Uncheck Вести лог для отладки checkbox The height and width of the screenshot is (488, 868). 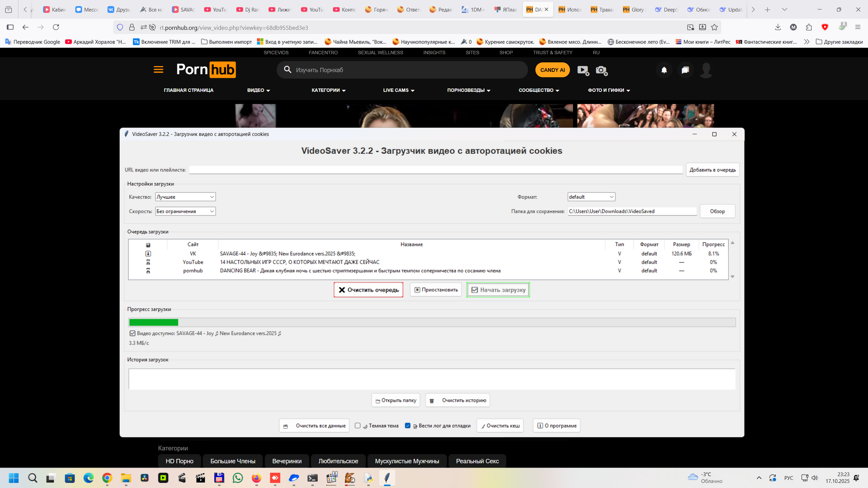408,426
